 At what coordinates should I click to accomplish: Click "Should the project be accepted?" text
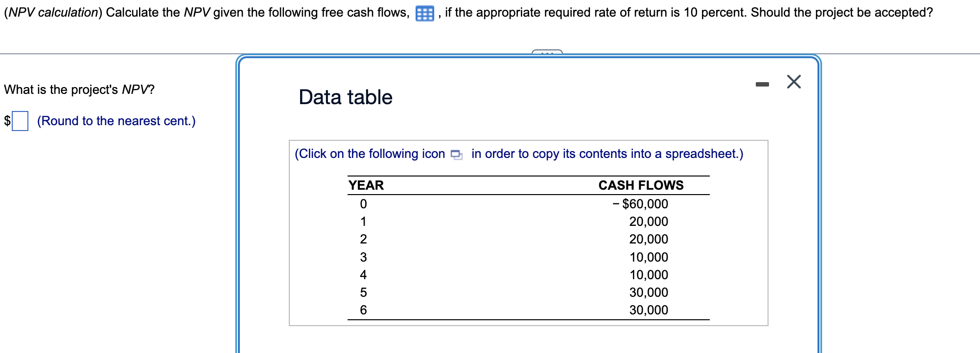(842, 12)
